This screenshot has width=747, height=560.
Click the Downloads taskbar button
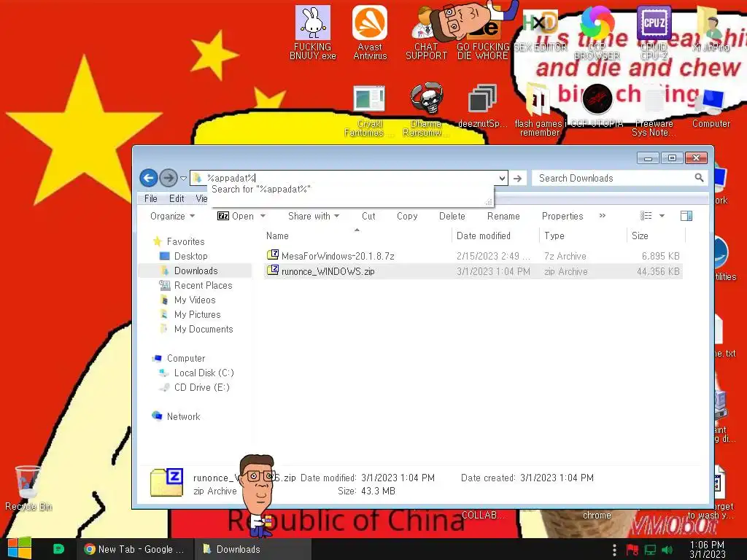252,549
